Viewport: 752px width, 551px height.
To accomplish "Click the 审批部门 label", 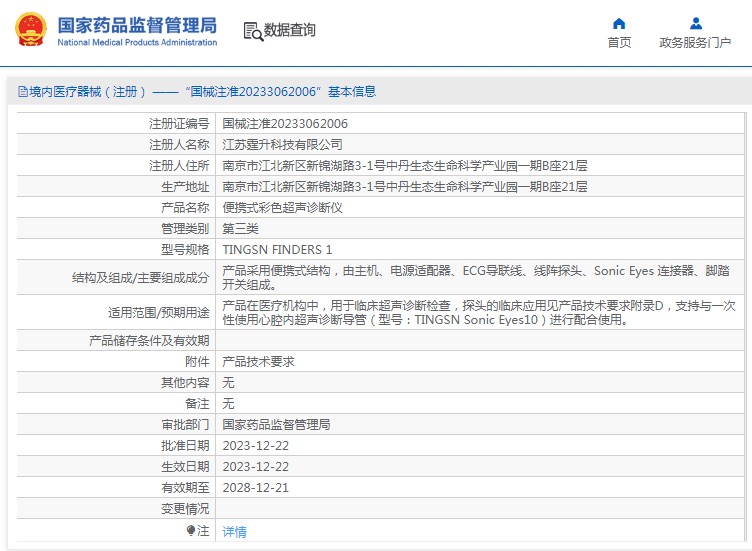I will tap(185, 424).
